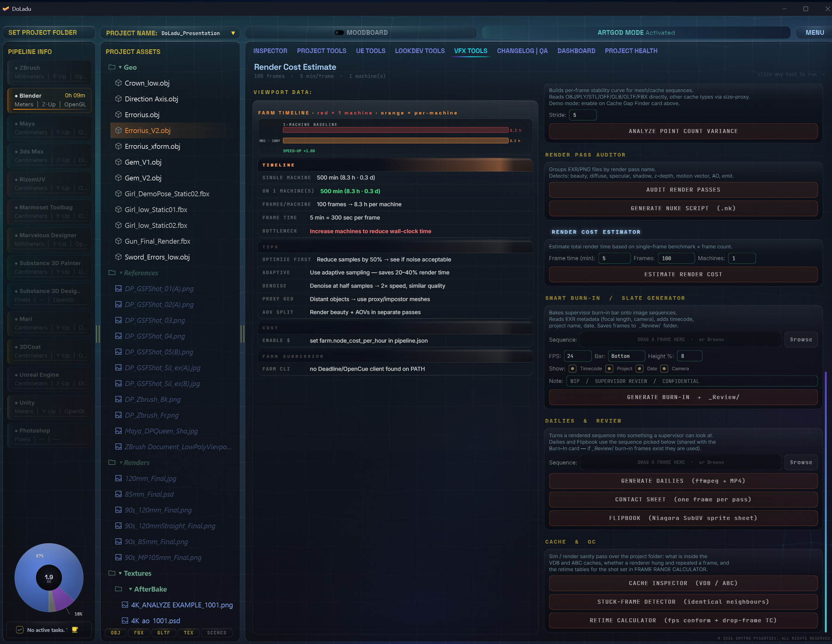Screen dimensions: 832x644
Task: Click the Stride input field
Action: tap(582, 115)
